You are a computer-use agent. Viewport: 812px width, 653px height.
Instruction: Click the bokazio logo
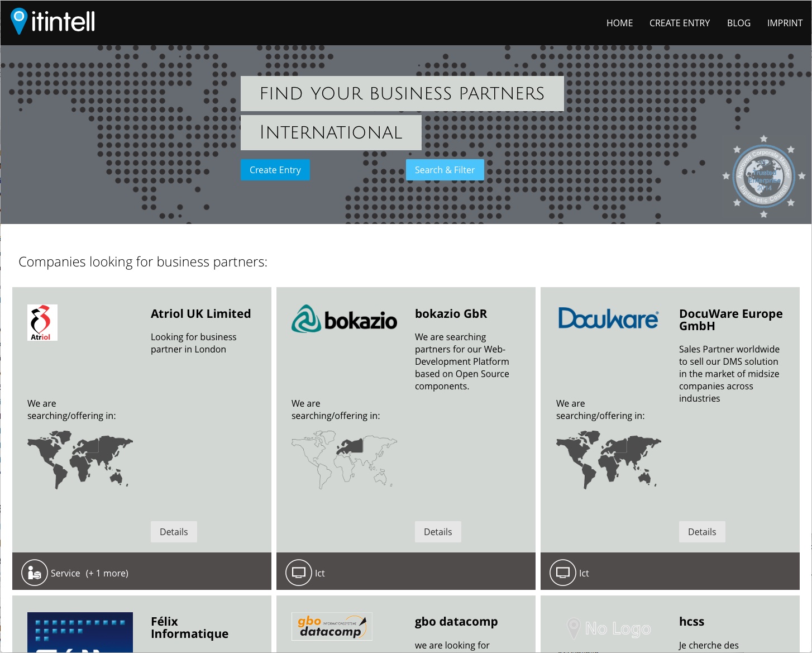(x=344, y=319)
